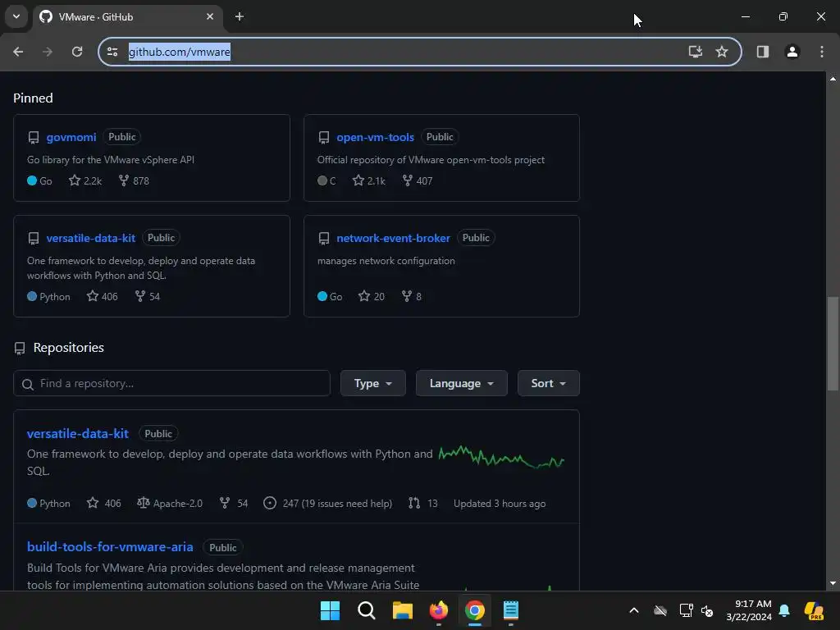The image size is (840, 630).
Task: Click the install app icon in address bar
Action: pyautogui.click(x=696, y=52)
